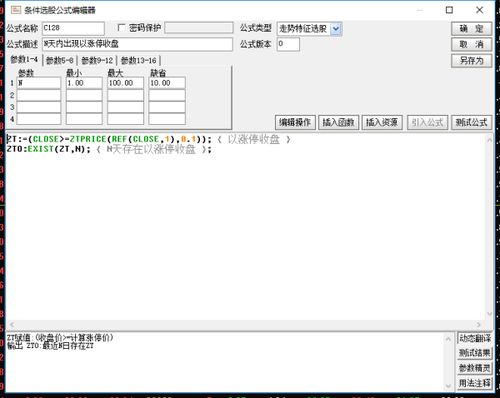Click parameter 1 maximum value 100.00
Viewport: 500px width, 398px height.
(x=126, y=83)
